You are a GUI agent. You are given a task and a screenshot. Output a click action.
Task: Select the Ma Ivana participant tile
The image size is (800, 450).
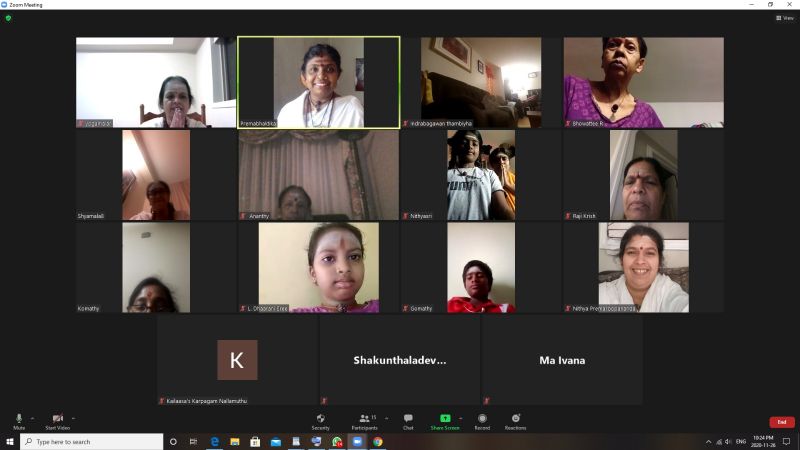click(x=562, y=360)
